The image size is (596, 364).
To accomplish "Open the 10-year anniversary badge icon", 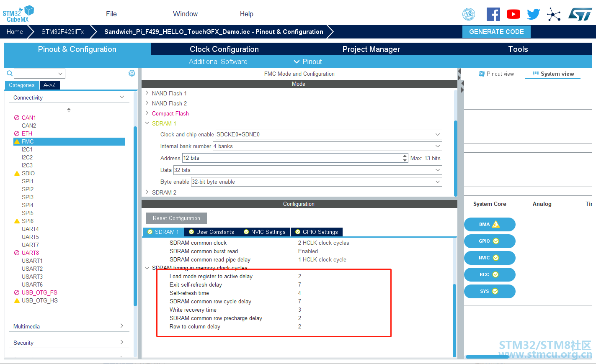I will click(x=469, y=14).
